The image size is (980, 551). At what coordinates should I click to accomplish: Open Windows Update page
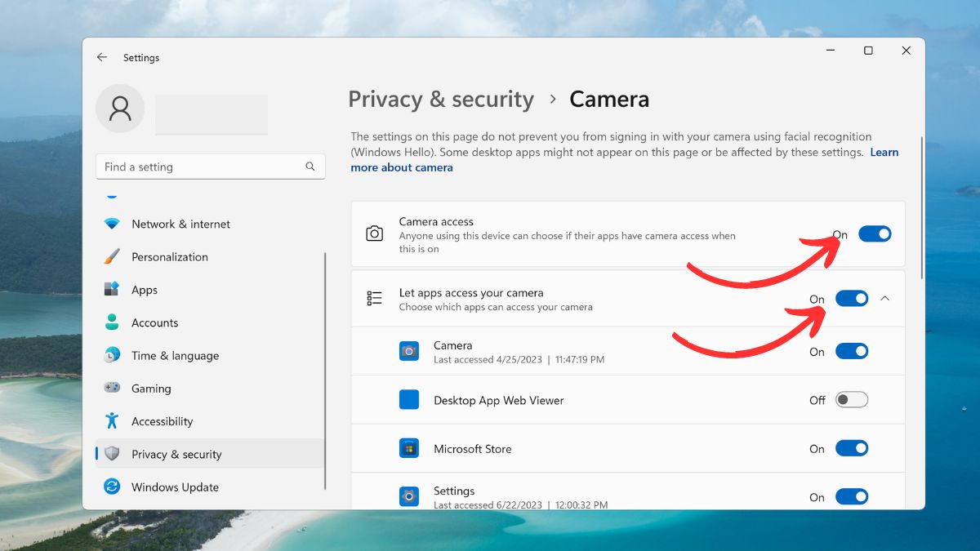210,487
